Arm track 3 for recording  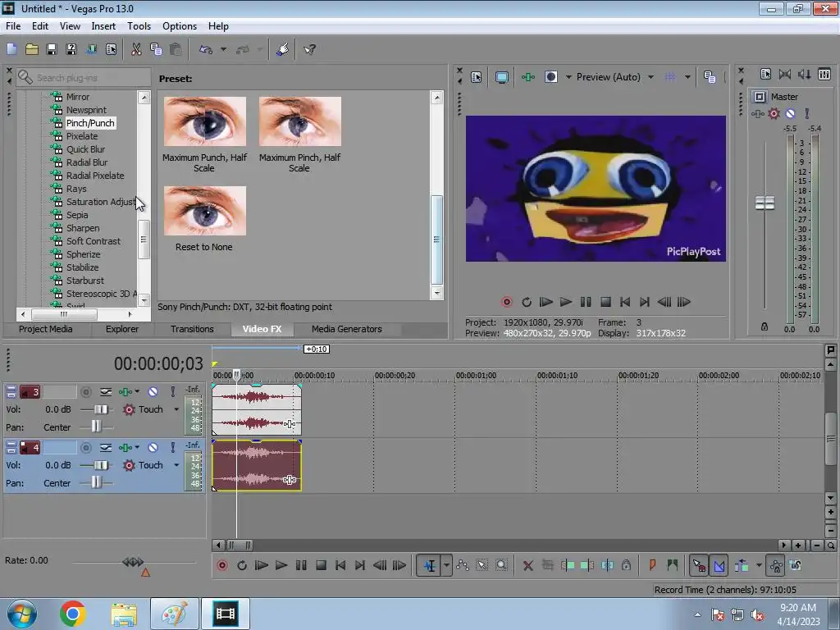pyautogui.click(x=85, y=392)
